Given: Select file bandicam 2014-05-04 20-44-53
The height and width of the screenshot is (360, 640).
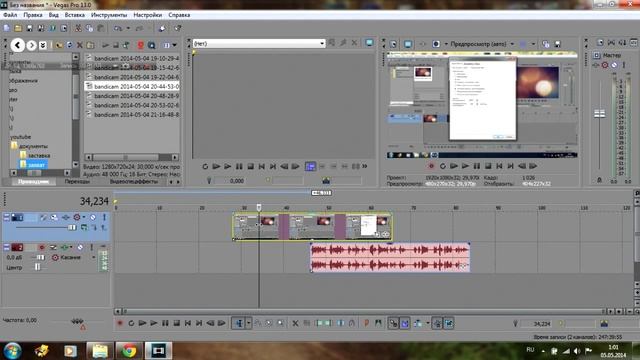Looking at the screenshot, I should [133, 87].
